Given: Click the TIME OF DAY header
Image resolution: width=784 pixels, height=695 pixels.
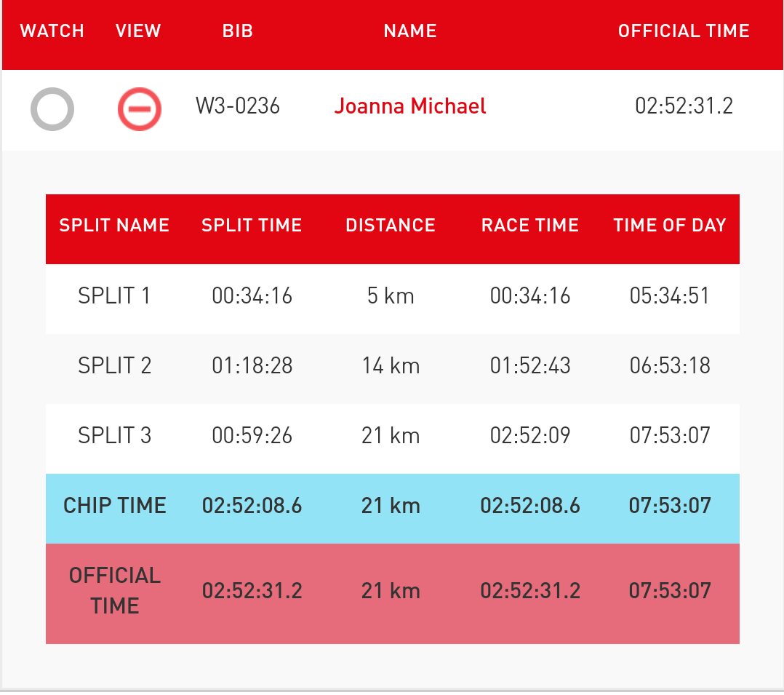Looking at the screenshot, I should click(670, 225).
